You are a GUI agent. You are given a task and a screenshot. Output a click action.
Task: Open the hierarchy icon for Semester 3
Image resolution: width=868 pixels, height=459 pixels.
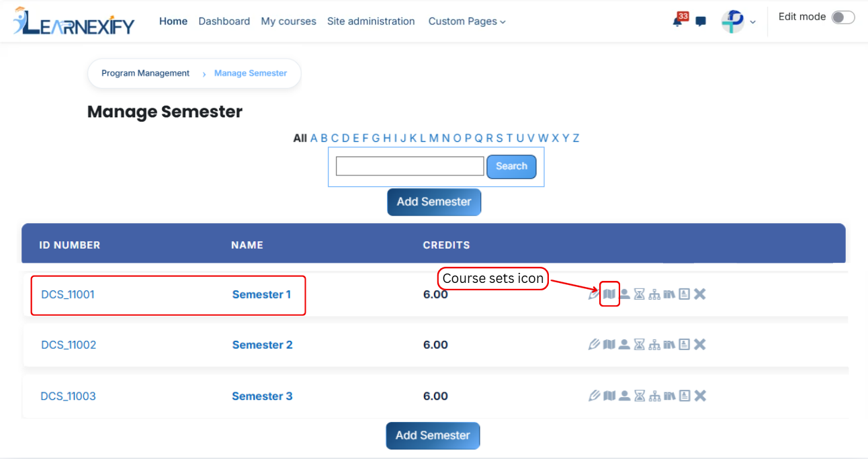[x=654, y=396]
